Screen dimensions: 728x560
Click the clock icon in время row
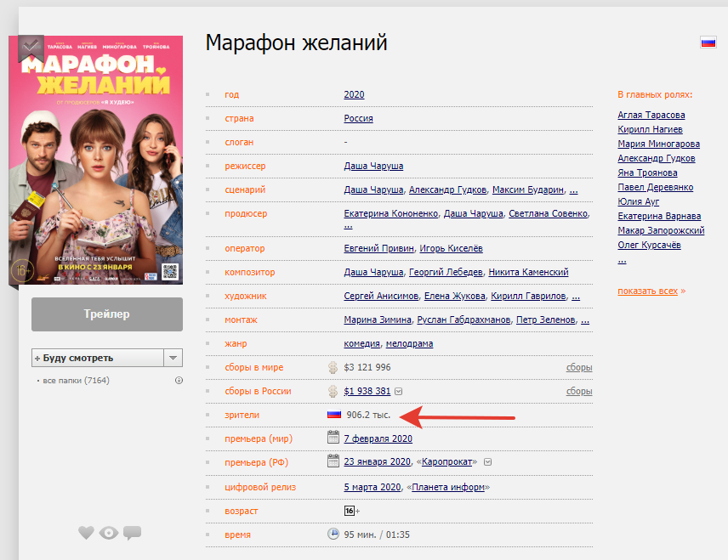pos(333,534)
